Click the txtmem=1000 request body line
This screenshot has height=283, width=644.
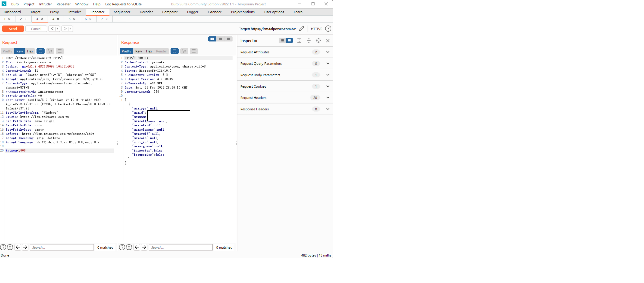(16, 150)
